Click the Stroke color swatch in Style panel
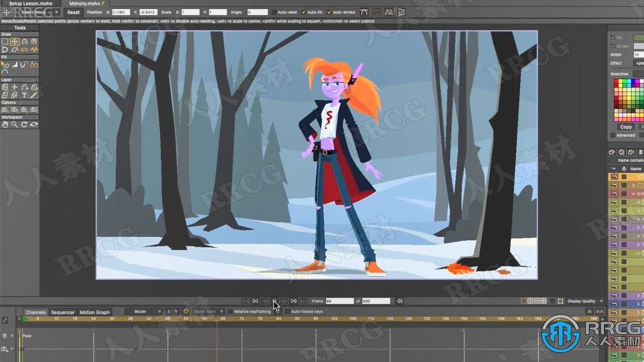644x362 pixels. 638,46
